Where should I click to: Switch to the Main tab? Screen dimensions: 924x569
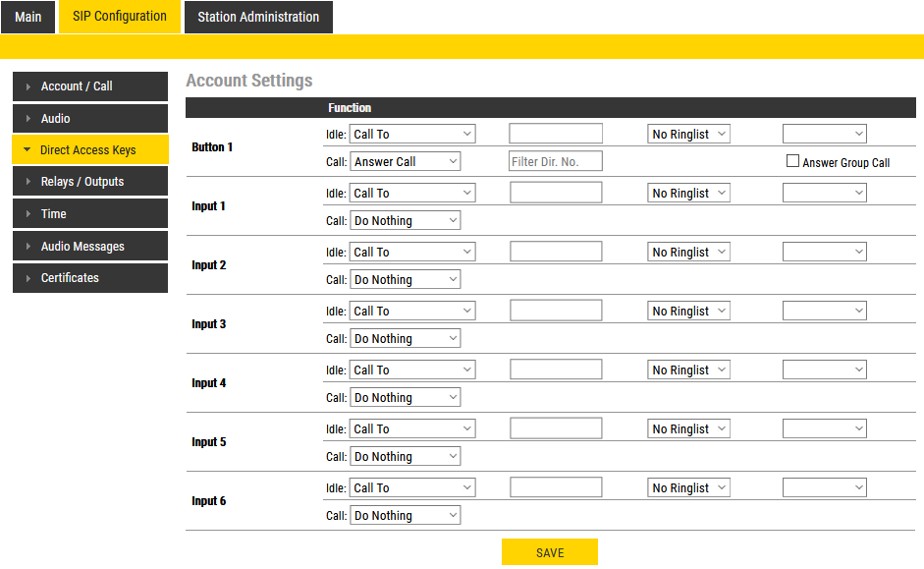pos(28,17)
